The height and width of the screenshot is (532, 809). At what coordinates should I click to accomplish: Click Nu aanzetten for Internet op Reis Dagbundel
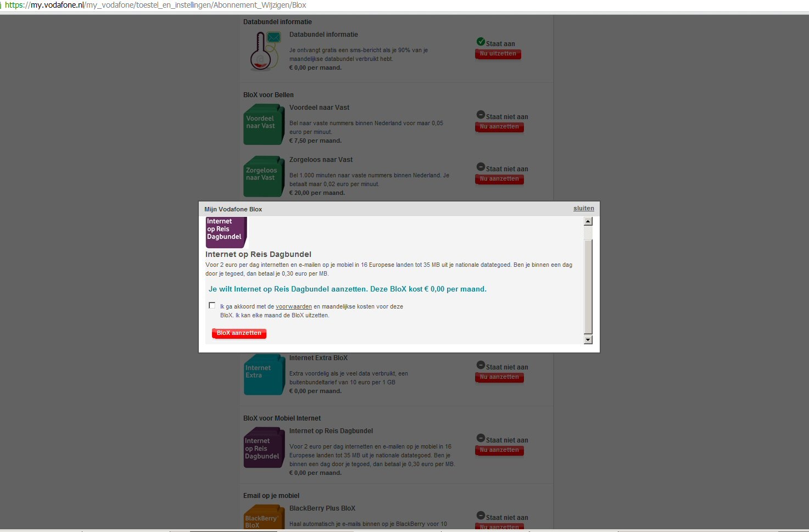tap(499, 450)
